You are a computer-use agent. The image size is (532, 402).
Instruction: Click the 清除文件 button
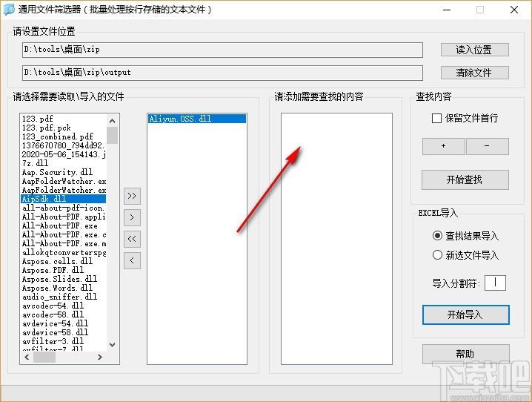[x=474, y=73]
